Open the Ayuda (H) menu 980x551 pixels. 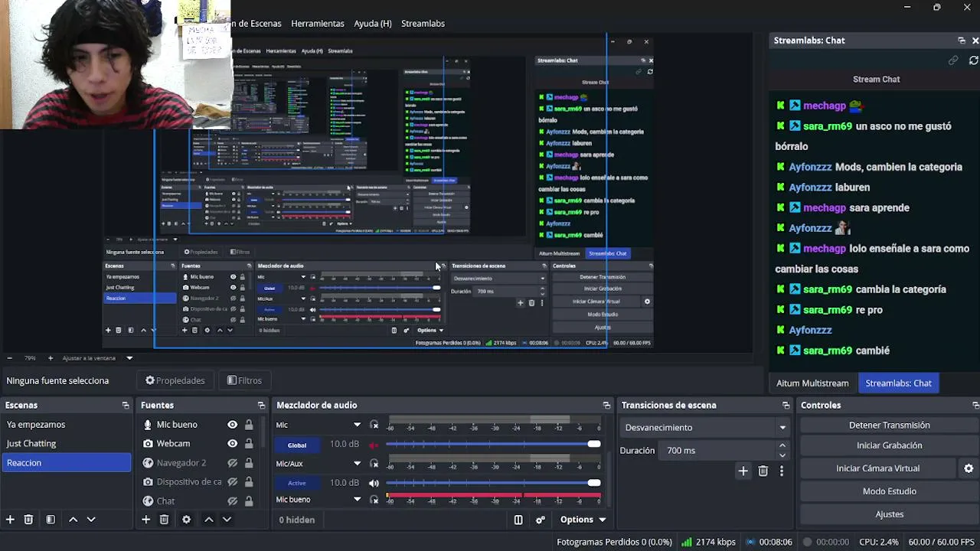tap(373, 24)
